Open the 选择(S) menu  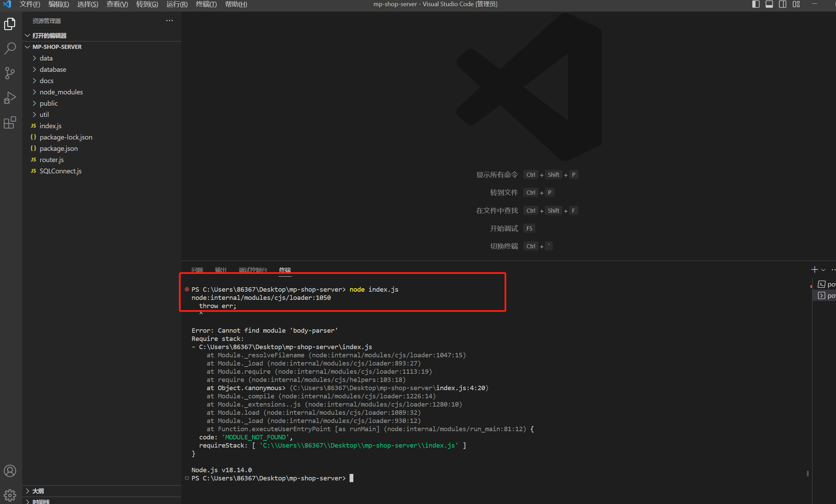click(x=88, y=4)
